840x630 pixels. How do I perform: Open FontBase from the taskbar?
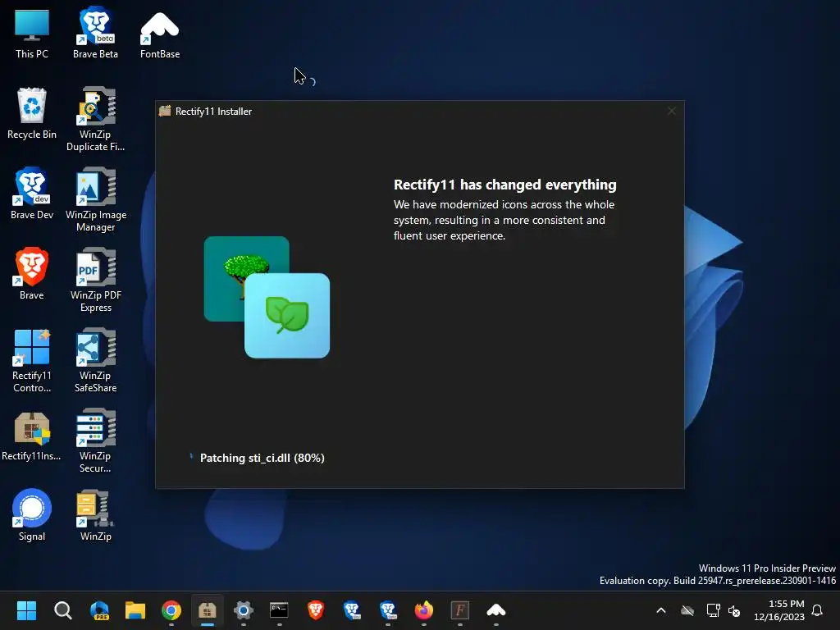[496, 610]
